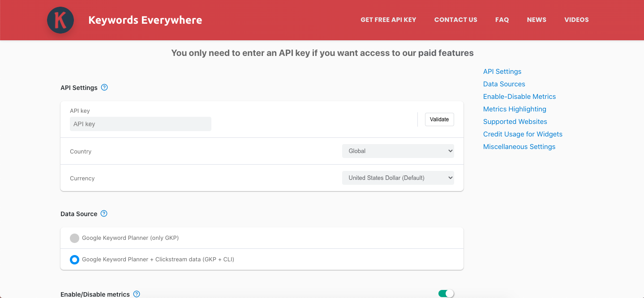The width and height of the screenshot is (644, 298).
Task: Toggle the Enable/Disable metrics switch
Action: (x=446, y=294)
